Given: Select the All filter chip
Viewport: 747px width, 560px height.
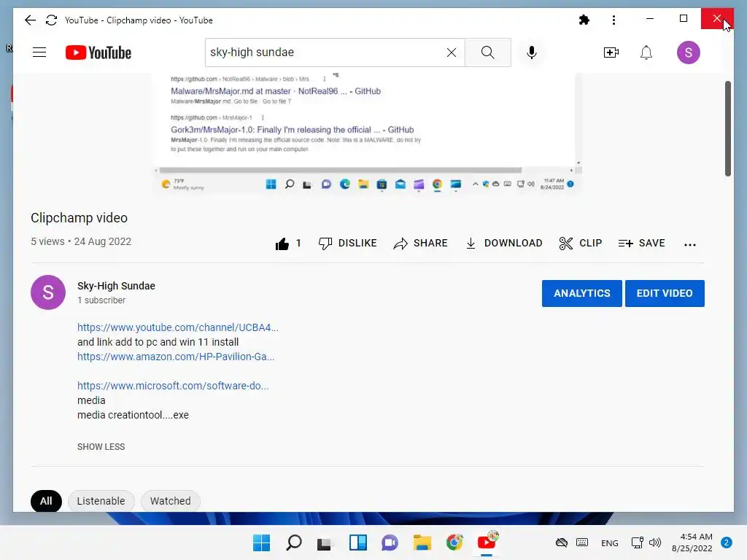Looking at the screenshot, I should pos(46,501).
